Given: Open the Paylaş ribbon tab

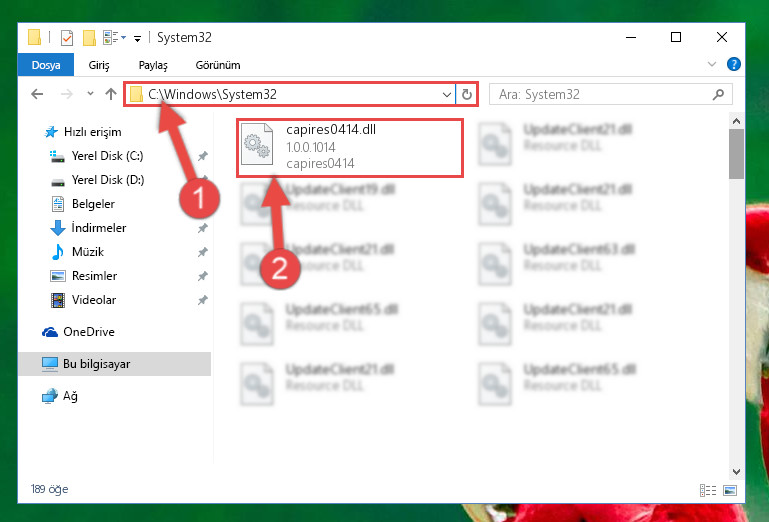Looking at the screenshot, I should point(153,65).
